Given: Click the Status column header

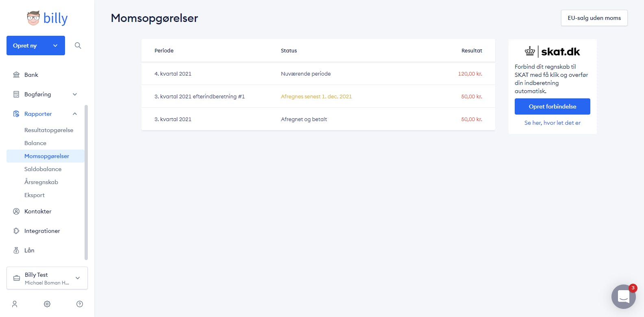Looking at the screenshot, I should click(289, 51).
